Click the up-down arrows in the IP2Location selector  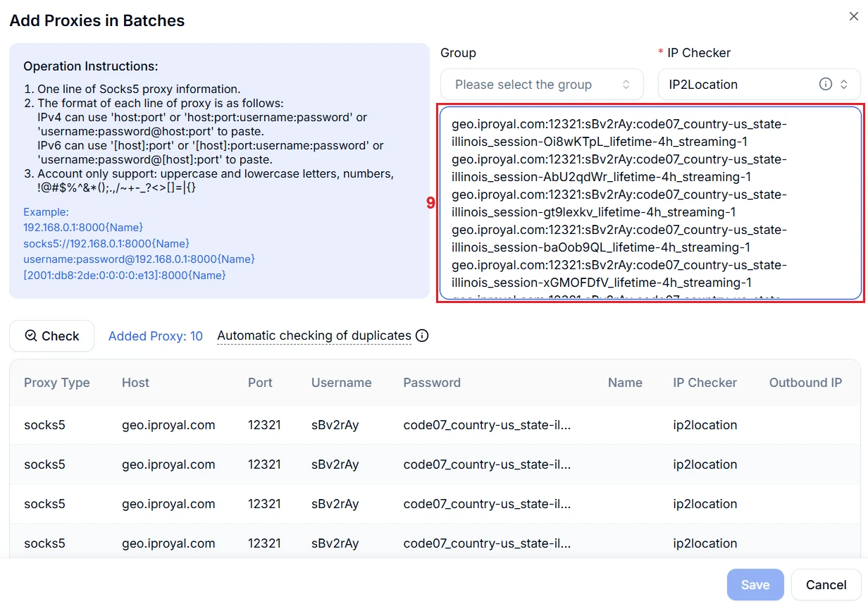click(x=843, y=85)
